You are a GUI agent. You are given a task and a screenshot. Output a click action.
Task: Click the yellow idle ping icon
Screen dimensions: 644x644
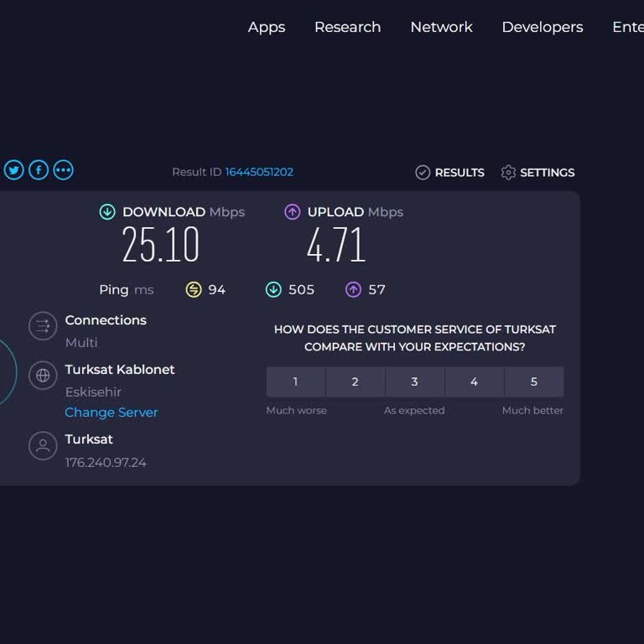coord(194,289)
